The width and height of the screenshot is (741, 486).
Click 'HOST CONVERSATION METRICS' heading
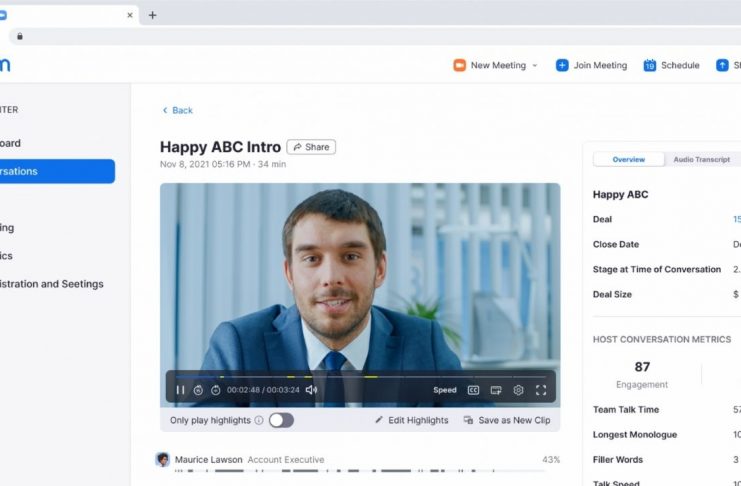662,339
